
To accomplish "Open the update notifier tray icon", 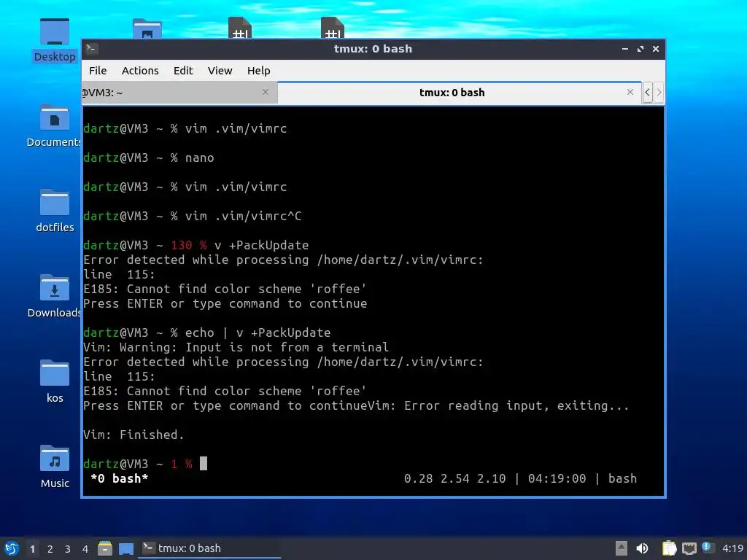I will (x=707, y=548).
